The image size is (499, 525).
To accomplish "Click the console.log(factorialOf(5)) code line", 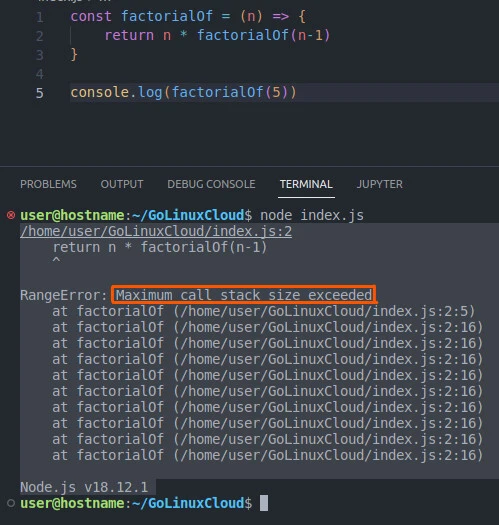I will tap(184, 92).
